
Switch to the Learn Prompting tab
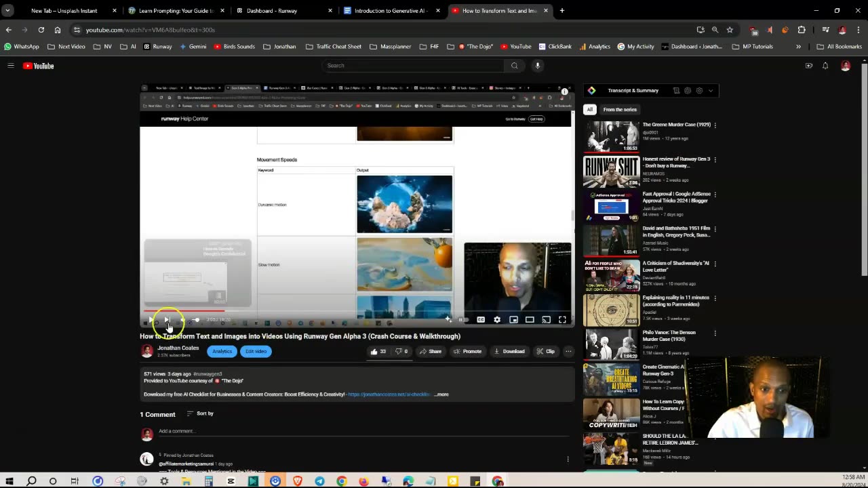click(176, 11)
